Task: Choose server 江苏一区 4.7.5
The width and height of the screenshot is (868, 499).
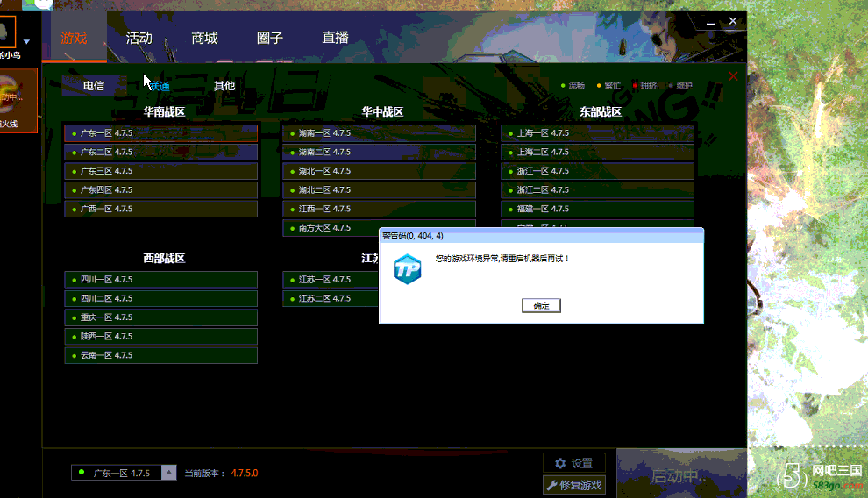Action: pyautogui.click(x=331, y=280)
